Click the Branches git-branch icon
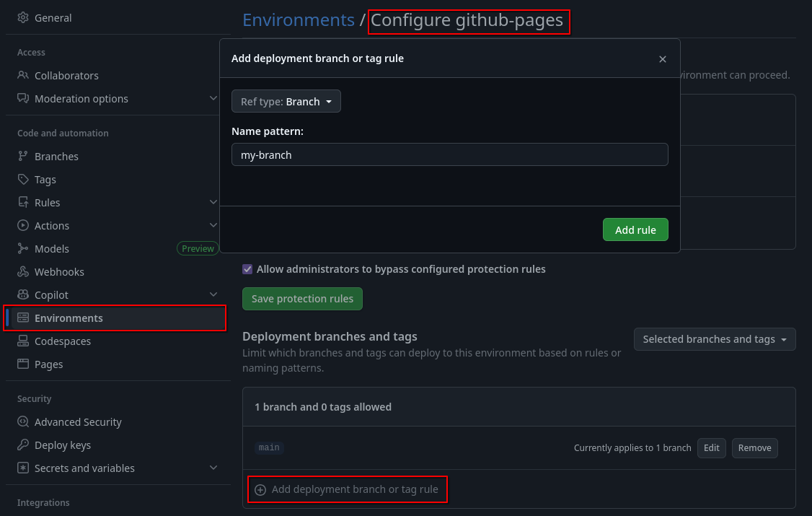Screen dimensions: 812x516 (23, 156)
